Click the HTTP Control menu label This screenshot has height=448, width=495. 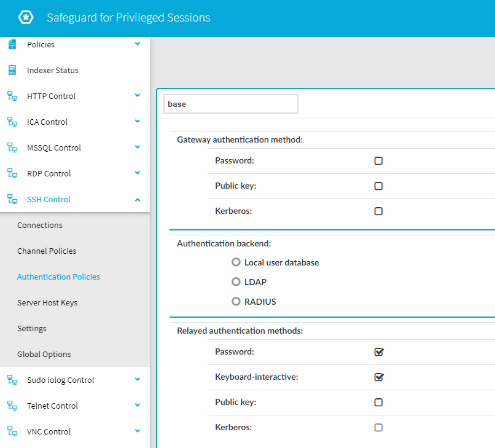[x=51, y=96]
